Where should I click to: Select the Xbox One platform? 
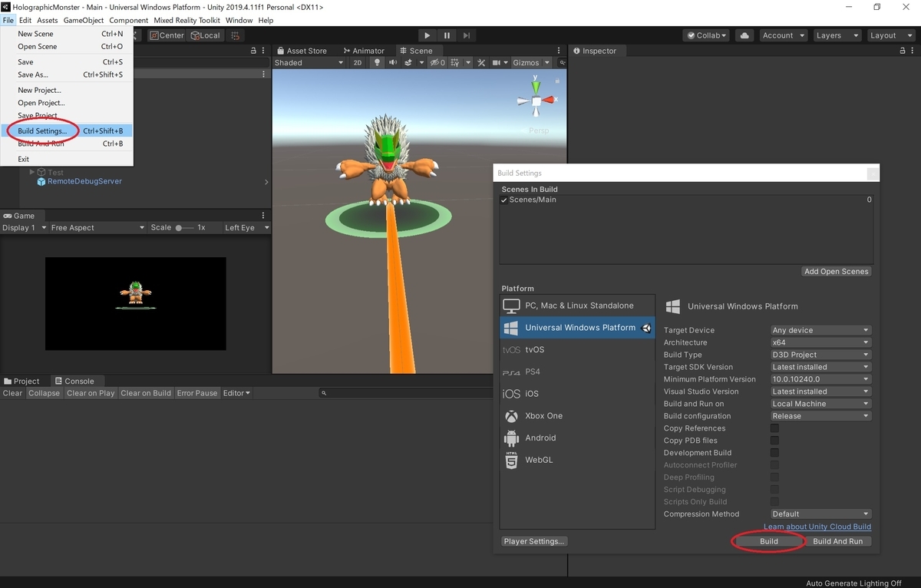coord(577,416)
